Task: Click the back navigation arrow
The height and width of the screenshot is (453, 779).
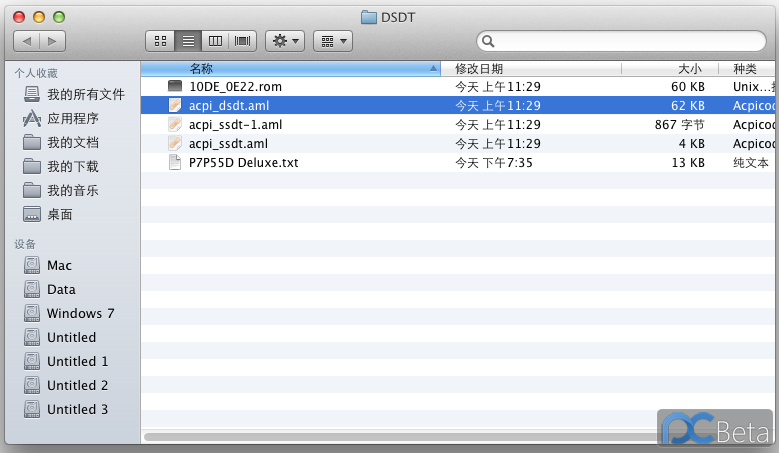Action: tap(27, 41)
